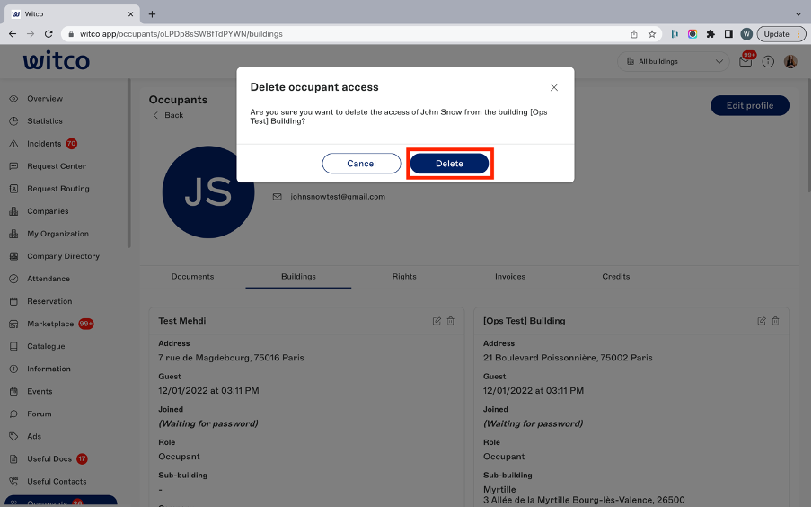Open the browser extensions puzzle icon
Viewport: 812px width, 507px height.
coord(710,34)
